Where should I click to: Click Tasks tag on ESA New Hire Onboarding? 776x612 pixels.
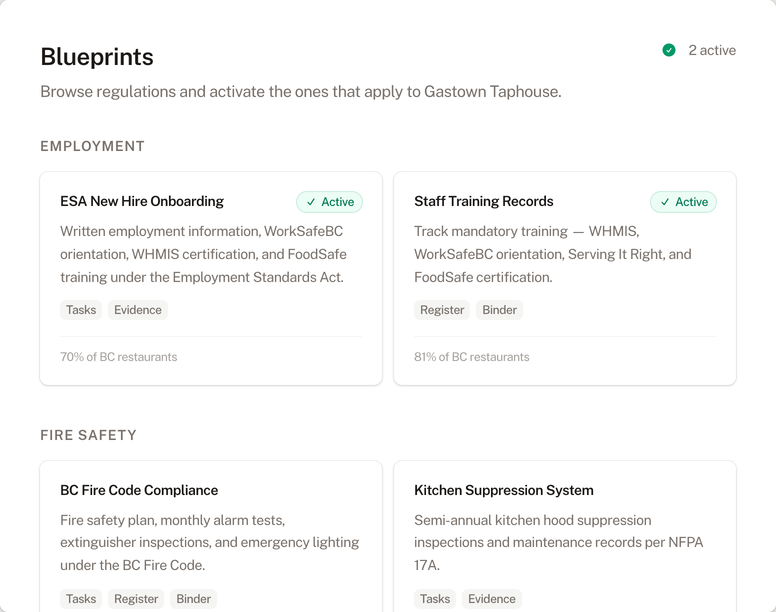point(81,310)
